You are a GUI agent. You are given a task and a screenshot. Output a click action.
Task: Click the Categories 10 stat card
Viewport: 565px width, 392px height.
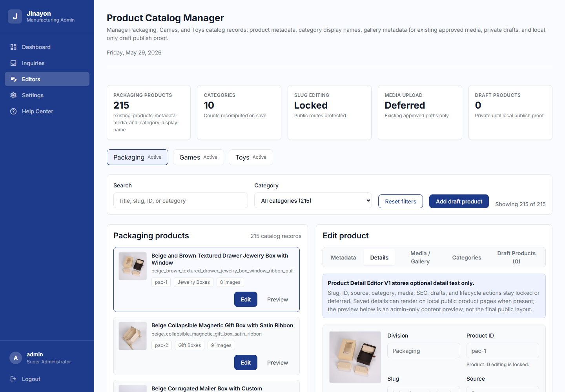coord(239,113)
